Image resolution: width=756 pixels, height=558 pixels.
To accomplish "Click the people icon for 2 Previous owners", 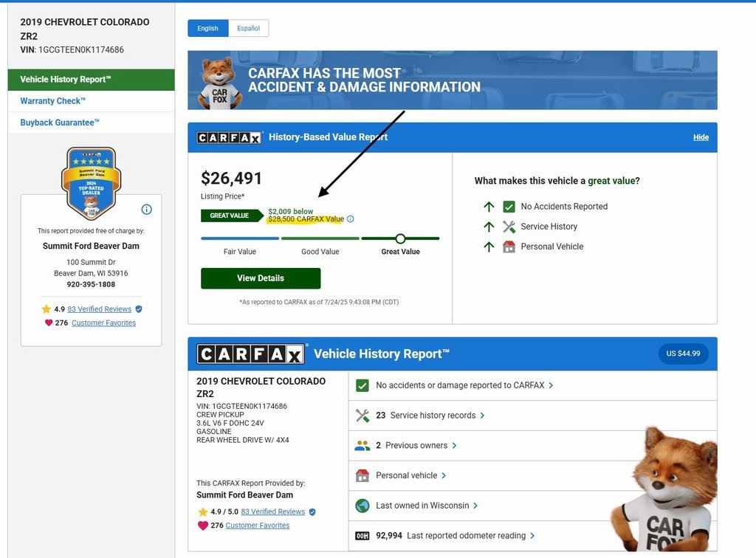I will click(x=362, y=446).
